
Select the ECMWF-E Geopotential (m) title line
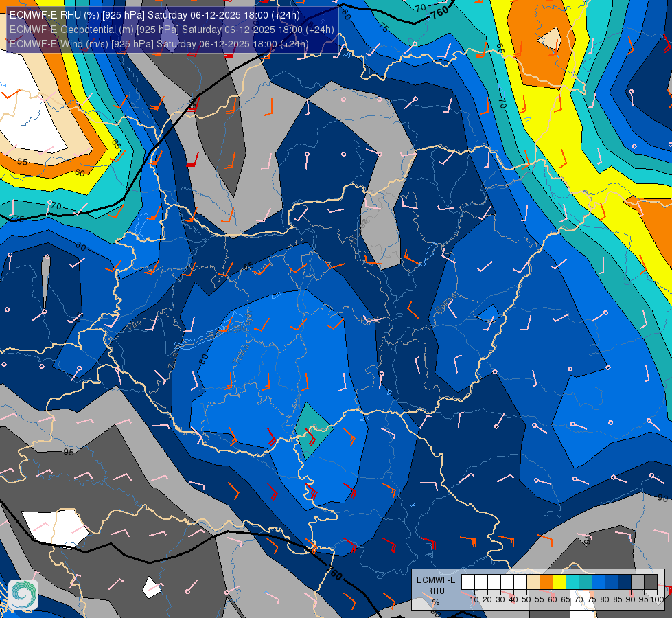(172, 30)
